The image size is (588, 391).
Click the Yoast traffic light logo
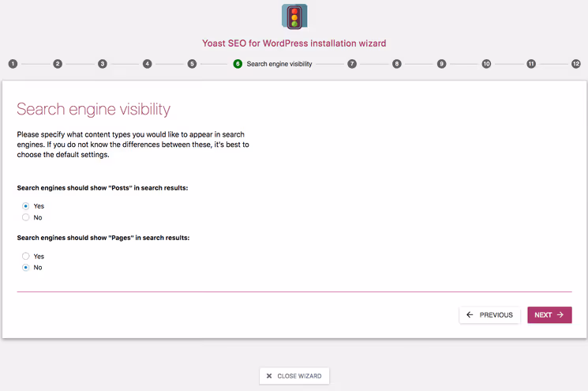294,17
